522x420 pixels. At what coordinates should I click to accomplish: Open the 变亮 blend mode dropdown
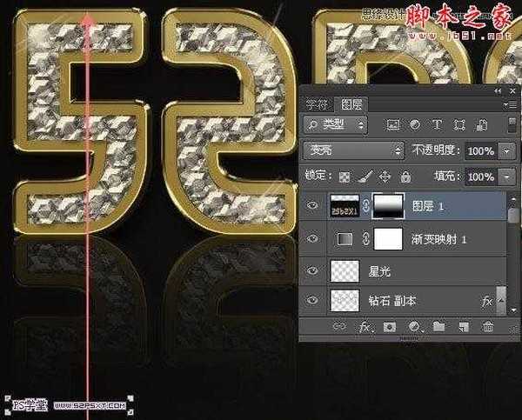click(x=353, y=150)
